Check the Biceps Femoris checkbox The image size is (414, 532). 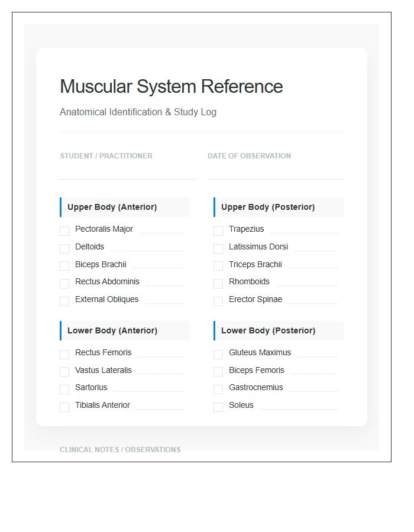pos(218,372)
